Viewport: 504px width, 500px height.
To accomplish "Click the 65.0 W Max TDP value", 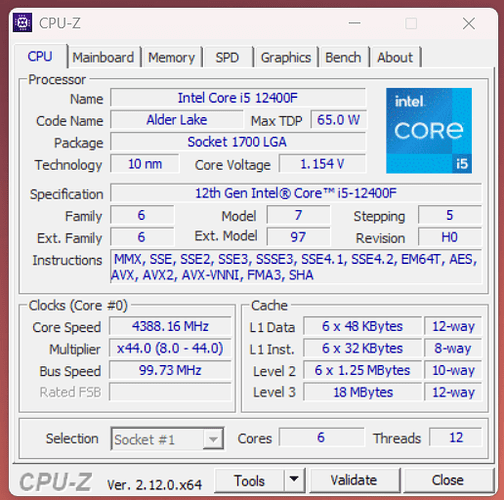I will pyautogui.click(x=338, y=120).
